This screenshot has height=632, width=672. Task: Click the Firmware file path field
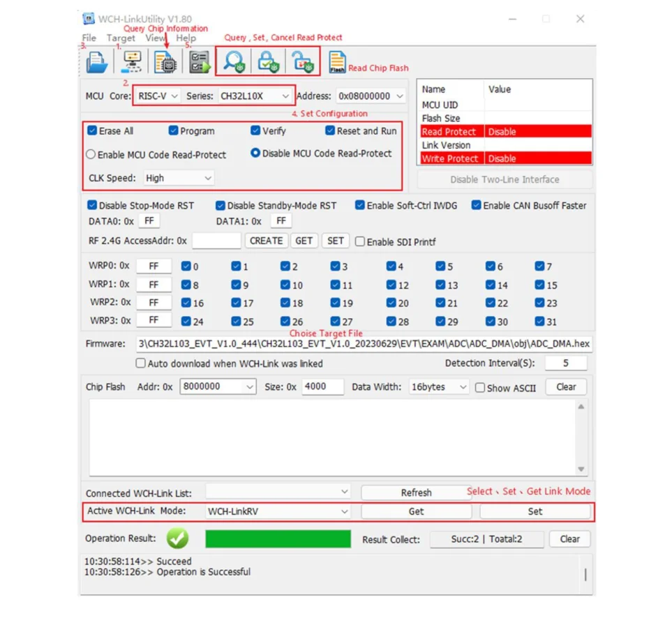pos(364,344)
